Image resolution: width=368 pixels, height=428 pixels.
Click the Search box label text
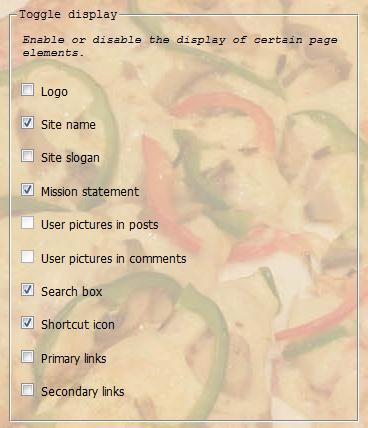click(72, 292)
